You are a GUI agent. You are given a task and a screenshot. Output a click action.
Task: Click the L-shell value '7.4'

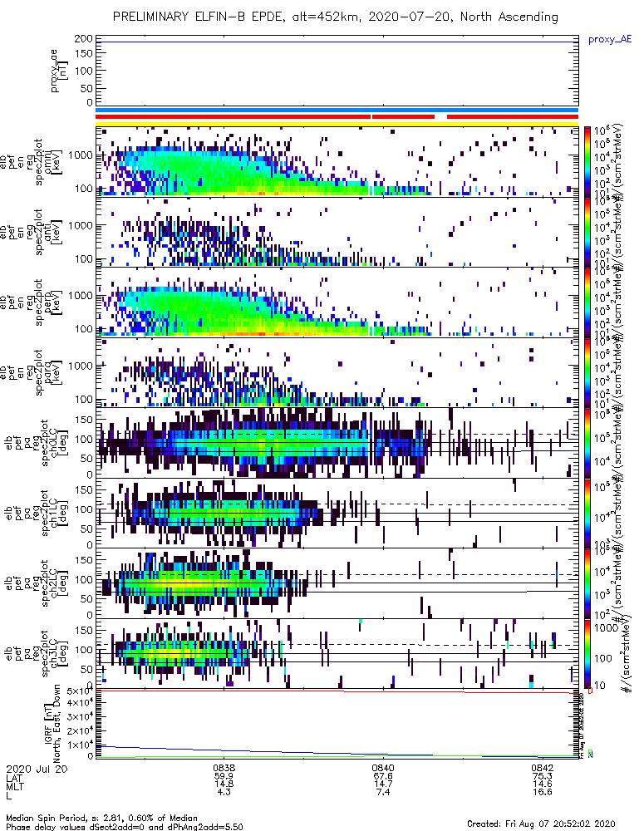383,792
